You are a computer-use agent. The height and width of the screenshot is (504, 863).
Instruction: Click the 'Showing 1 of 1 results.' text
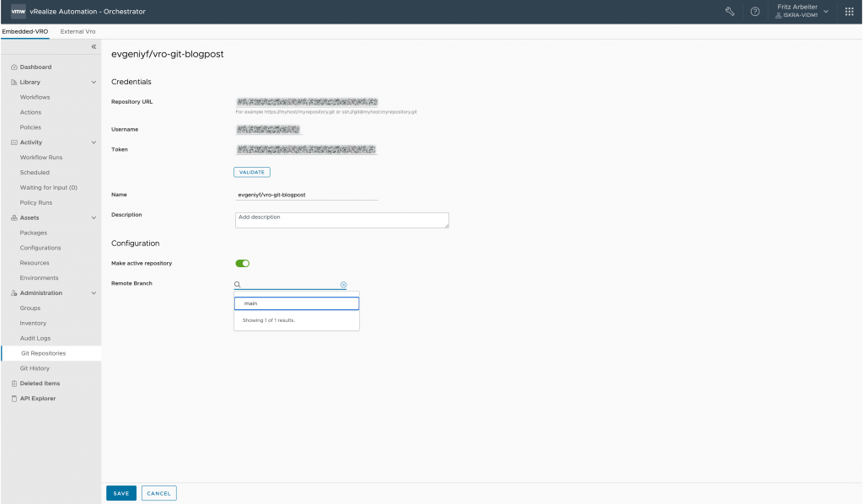pos(269,320)
